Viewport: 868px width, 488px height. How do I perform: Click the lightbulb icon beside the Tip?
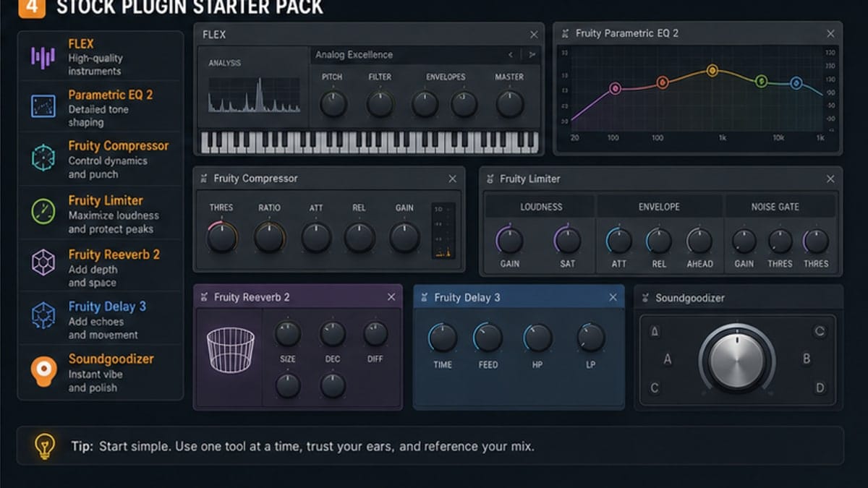pyautogui.click(x=45, y=446)
